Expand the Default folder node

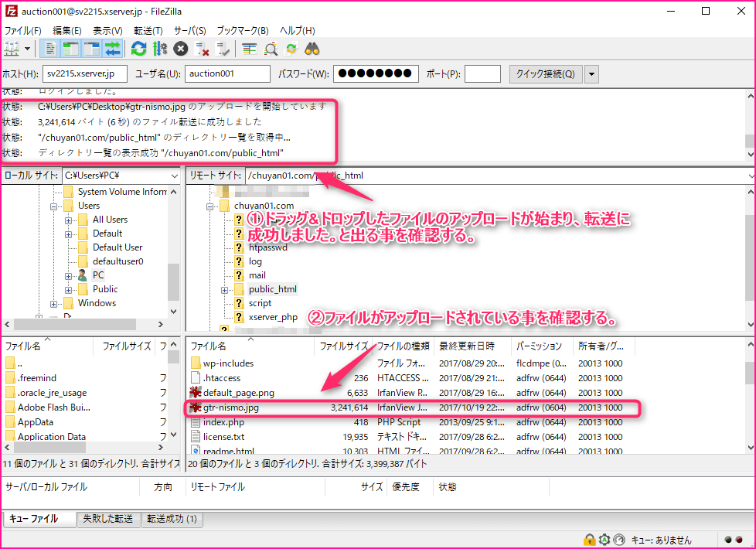(x=69, y=234)
